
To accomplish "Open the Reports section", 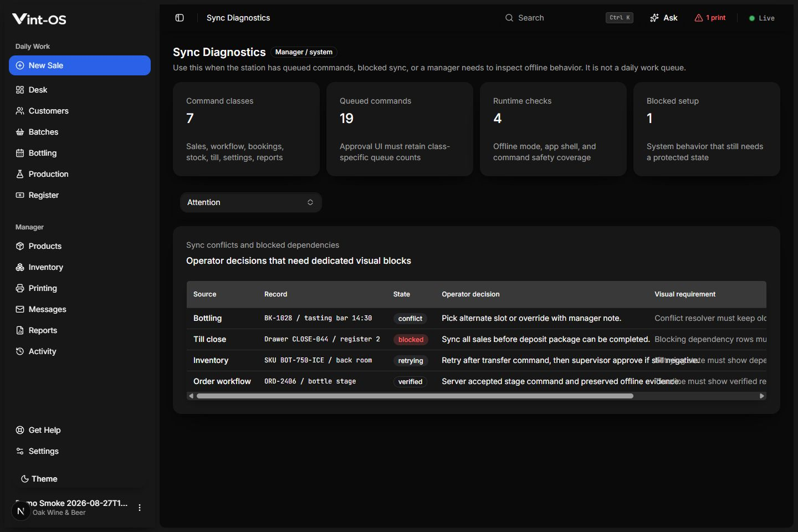I will [80, 330].
